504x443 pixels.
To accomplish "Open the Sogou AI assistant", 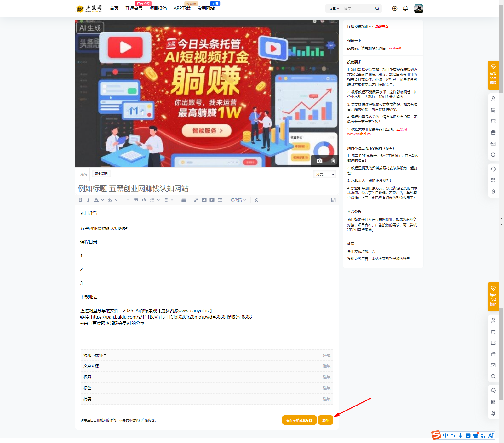I will [491, 435].
